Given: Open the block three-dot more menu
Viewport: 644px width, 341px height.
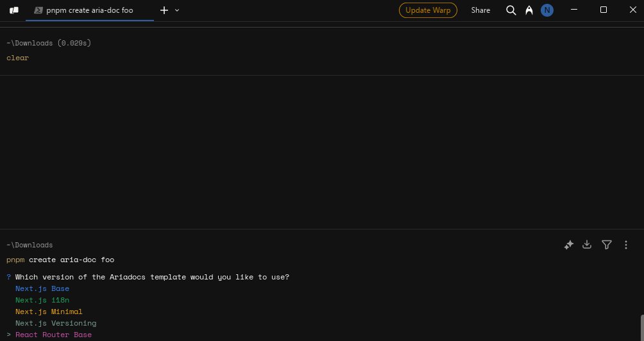Looking at the screenshot, I should [x=626, y=245].
